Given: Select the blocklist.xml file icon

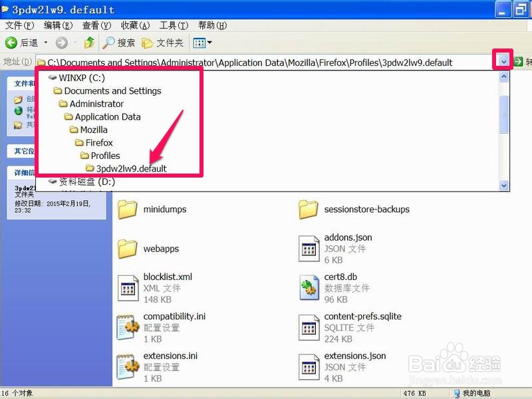Looking at the screenshot, I should point(128,289).
